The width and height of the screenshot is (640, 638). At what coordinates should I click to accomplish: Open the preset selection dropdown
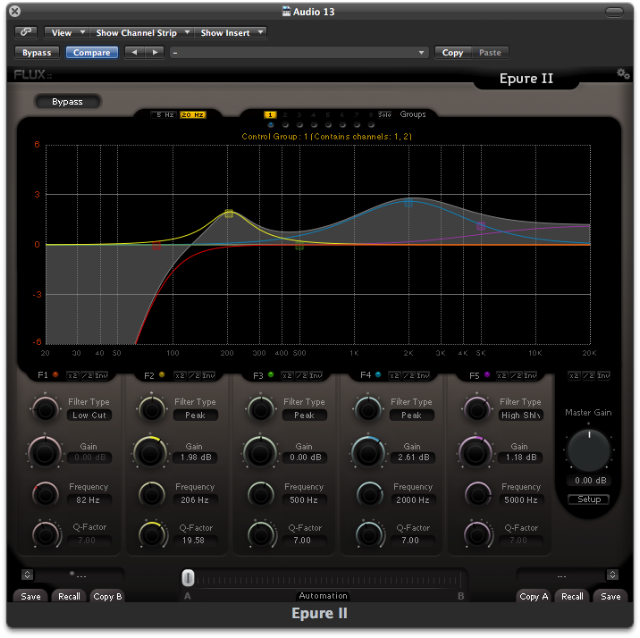[x=299, y=53]
